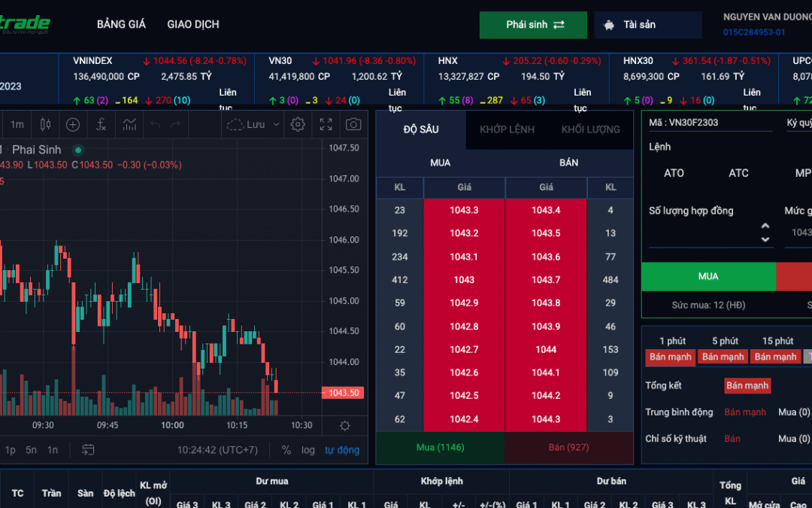Open chart settings gear icon

pyautogui.click(x=298, y=124)
